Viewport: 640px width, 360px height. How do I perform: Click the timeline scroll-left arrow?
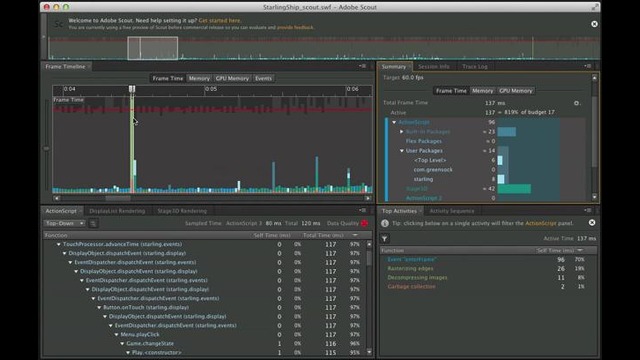[57, 198]
